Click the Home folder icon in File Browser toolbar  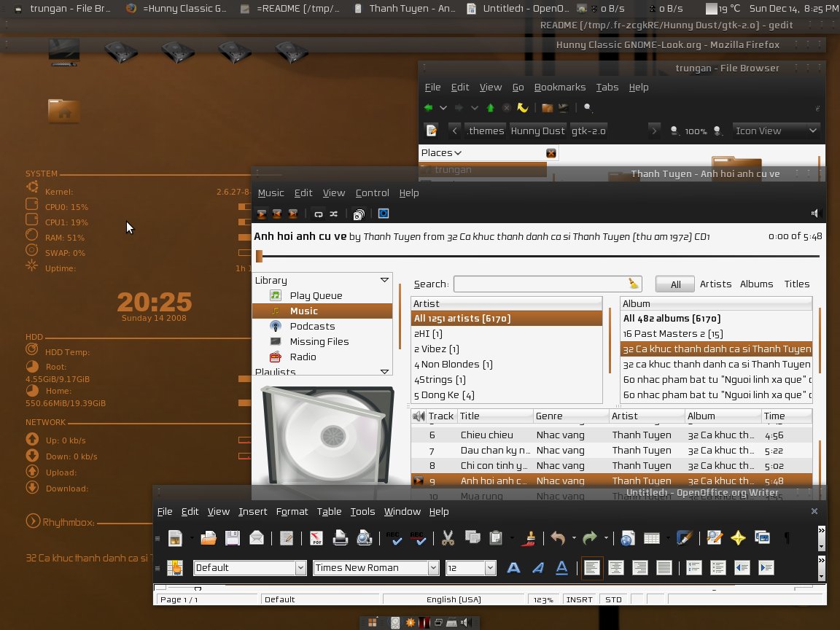pos(547,108)
